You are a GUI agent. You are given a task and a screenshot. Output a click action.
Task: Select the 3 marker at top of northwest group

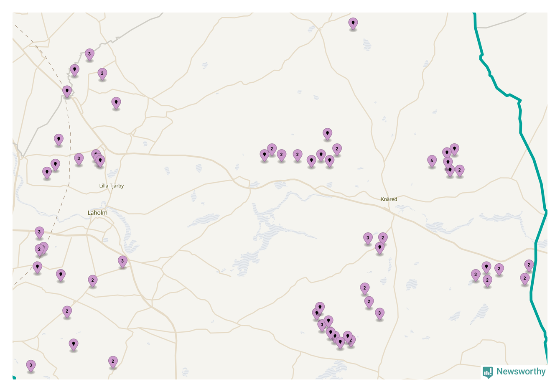pyautogui.click(x=89, y=54)
